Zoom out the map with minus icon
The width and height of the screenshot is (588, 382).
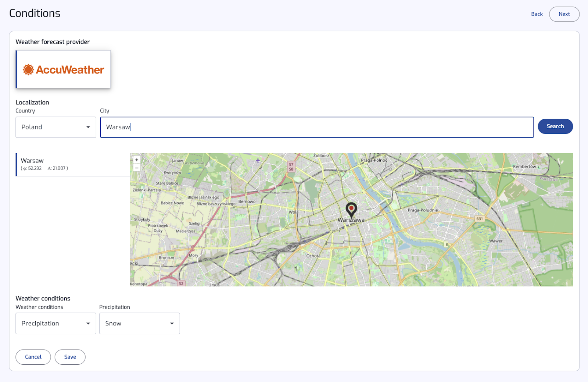click(137, 168)
